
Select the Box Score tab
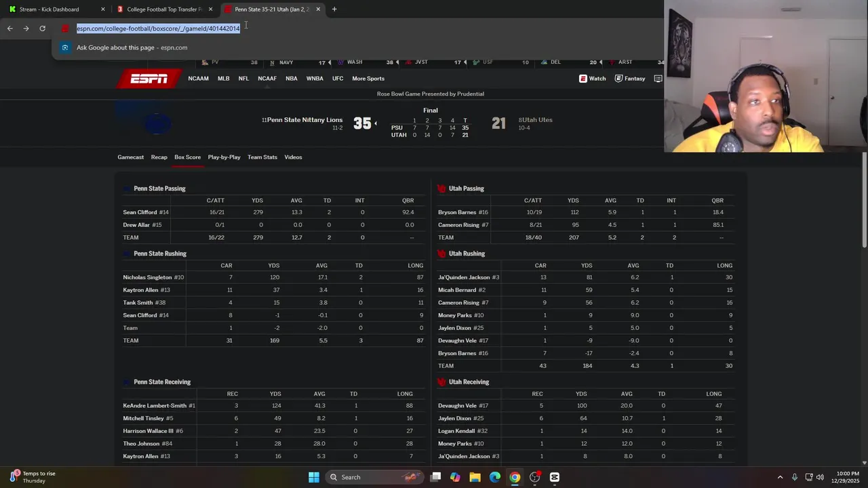tap(188, 157)
